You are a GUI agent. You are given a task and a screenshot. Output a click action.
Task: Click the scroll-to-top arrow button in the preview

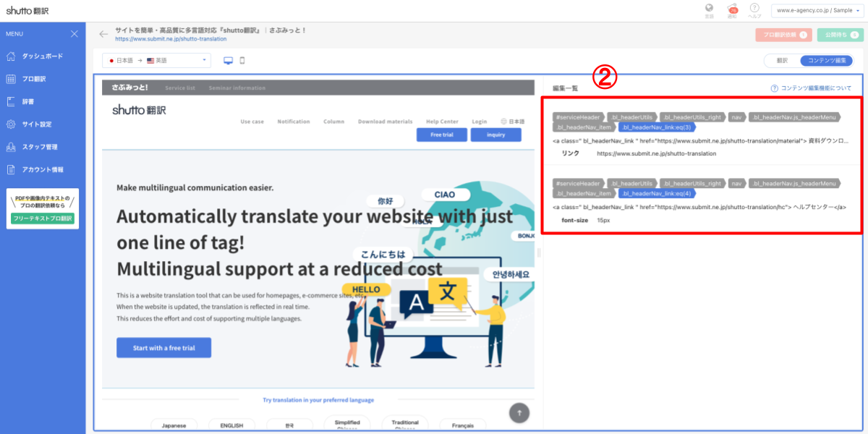(x=519, y=412)
